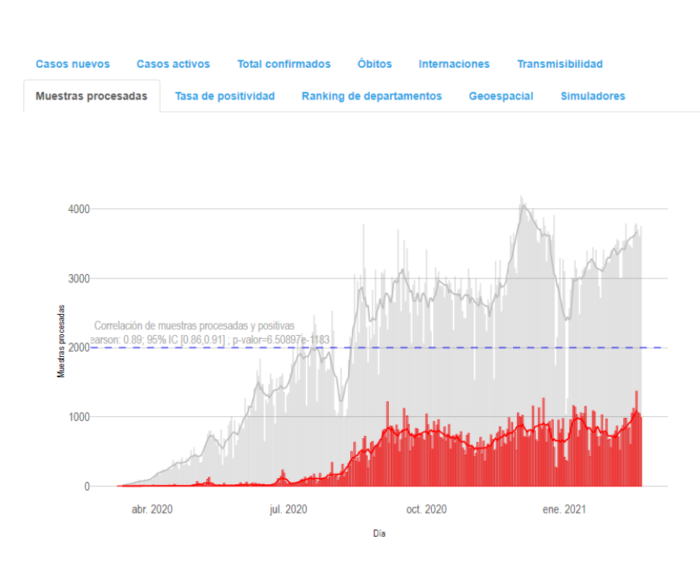Go to the Óbitos tab
The width and height of the screenshot is (700, 588).
click(374, 64)
